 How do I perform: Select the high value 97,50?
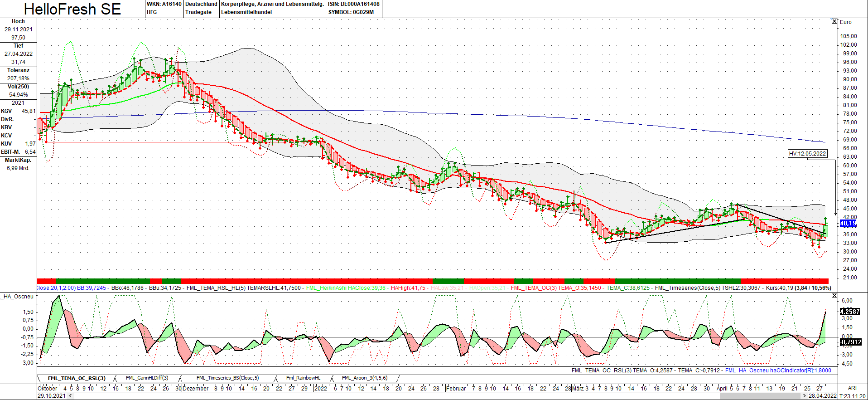[19, 38]
